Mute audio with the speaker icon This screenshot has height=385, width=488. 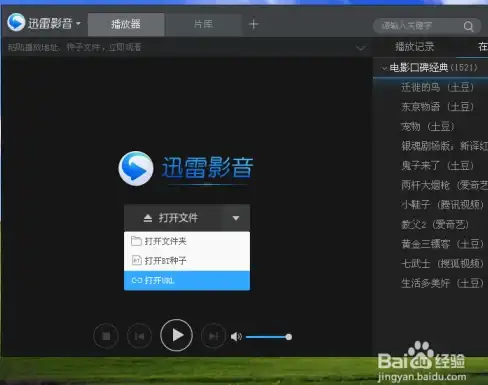click(236, 337)
